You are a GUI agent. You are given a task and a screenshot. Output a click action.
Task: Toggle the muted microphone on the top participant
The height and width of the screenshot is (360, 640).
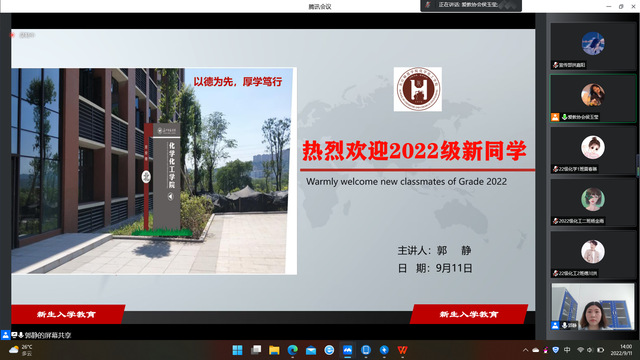tap(556, 65)
